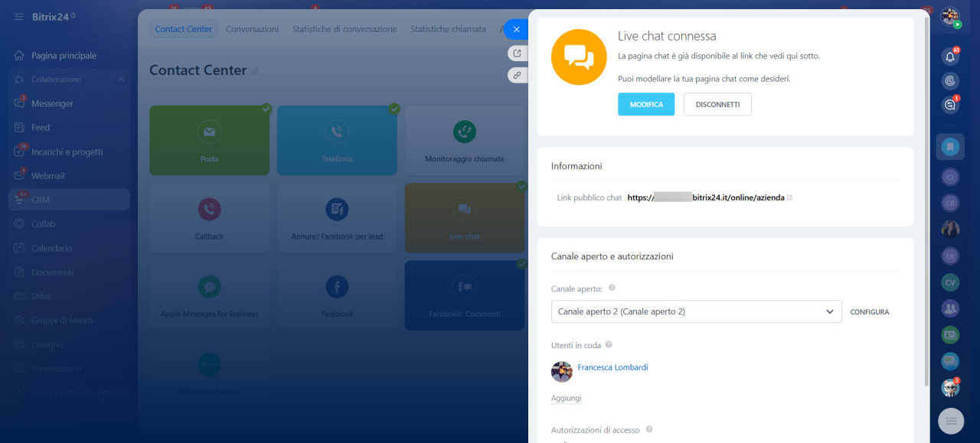
Task: Toggle the Bitrix24 hamburger menu
Action: (18, 16)
